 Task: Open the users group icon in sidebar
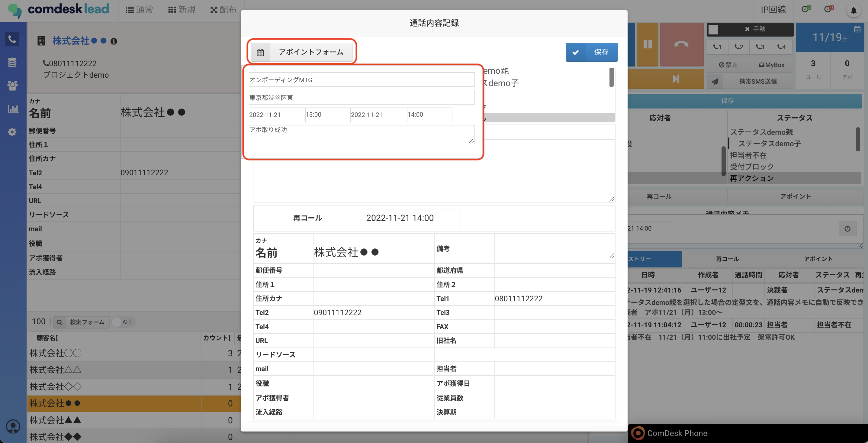12,86
